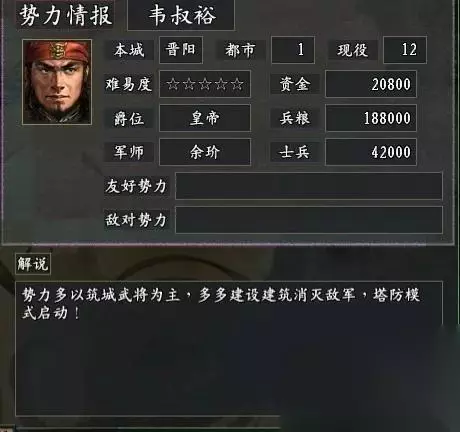Click the empty 敌对势力 list box

[x=309, y=220]
